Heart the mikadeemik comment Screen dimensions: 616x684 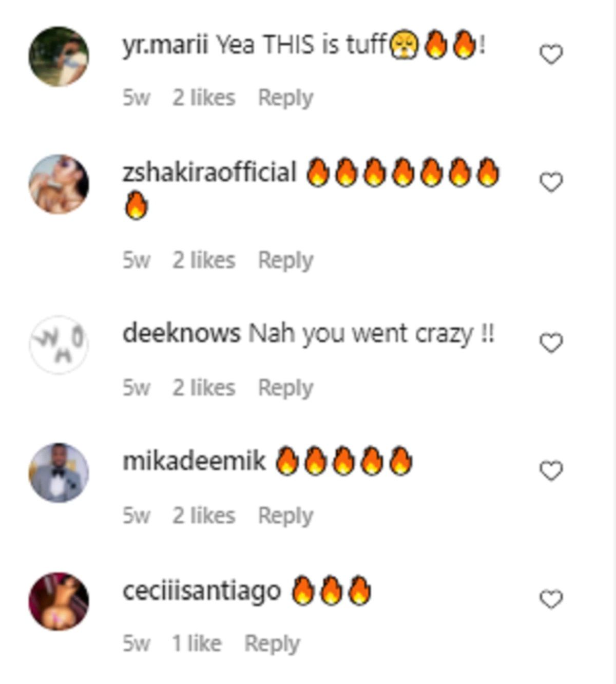click(551, 471)
